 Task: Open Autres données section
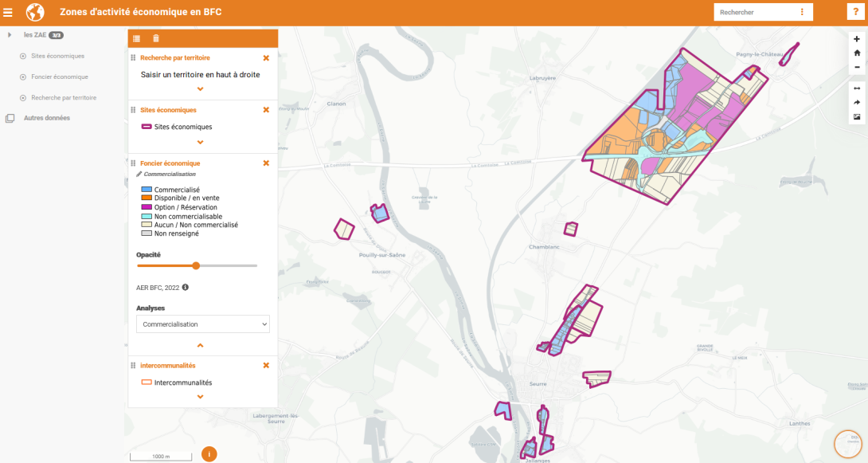click(x=46, y=118)
